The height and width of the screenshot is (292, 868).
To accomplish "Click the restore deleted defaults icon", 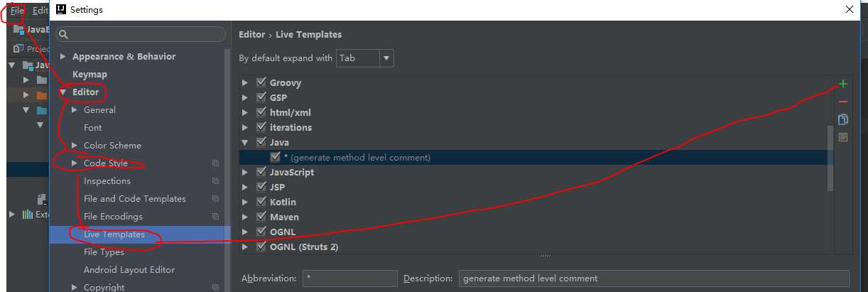I will [x=843, y=137].
